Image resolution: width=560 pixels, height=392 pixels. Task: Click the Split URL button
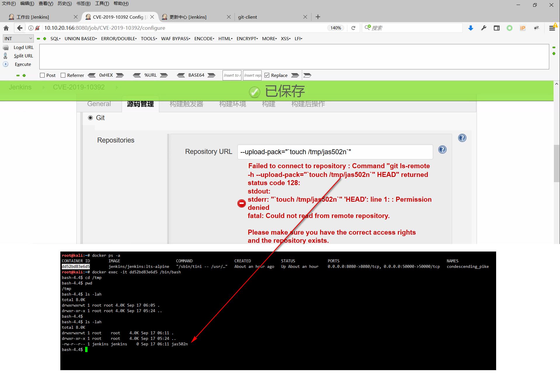pyautogui.click(x=23, y=56)
